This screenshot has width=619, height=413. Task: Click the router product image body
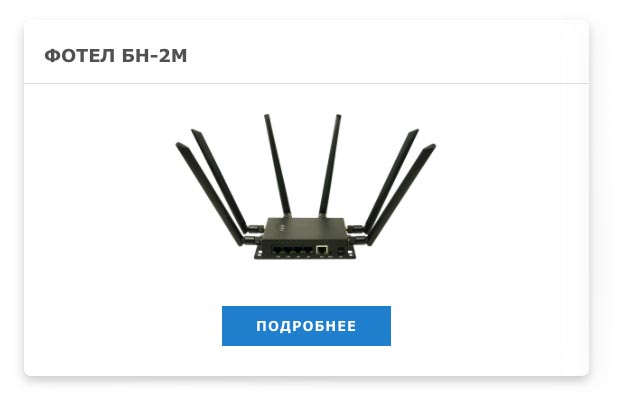[x=306, y=238]
